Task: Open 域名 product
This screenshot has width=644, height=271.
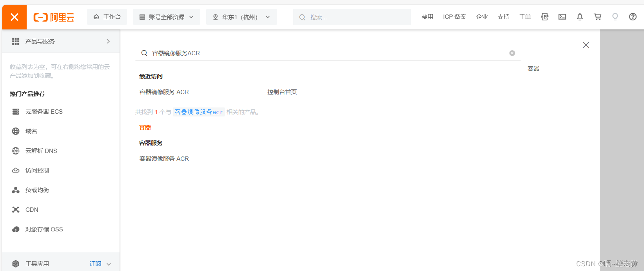Action: [31, 131]
